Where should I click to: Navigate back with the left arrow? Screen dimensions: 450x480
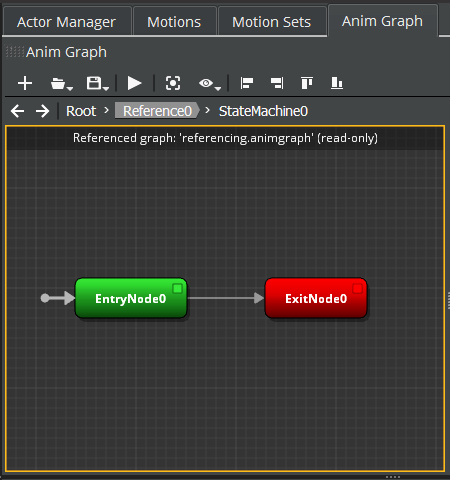18,111
